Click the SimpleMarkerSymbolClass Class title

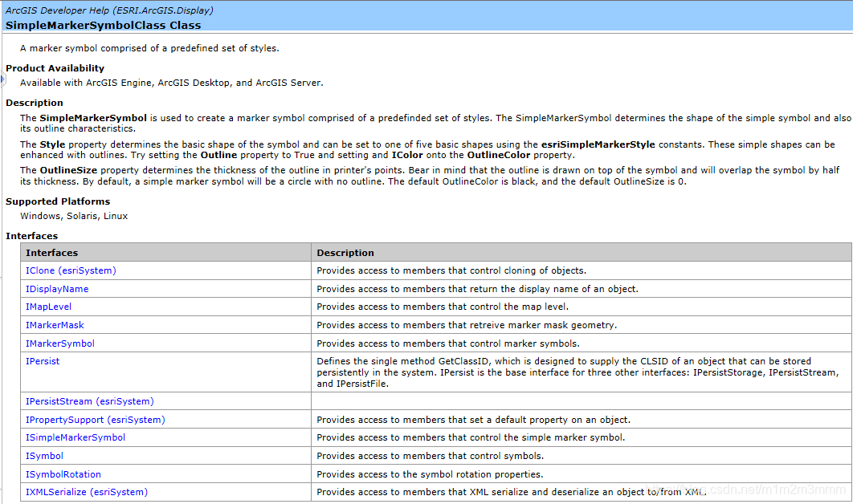click(x=104, y=25)
